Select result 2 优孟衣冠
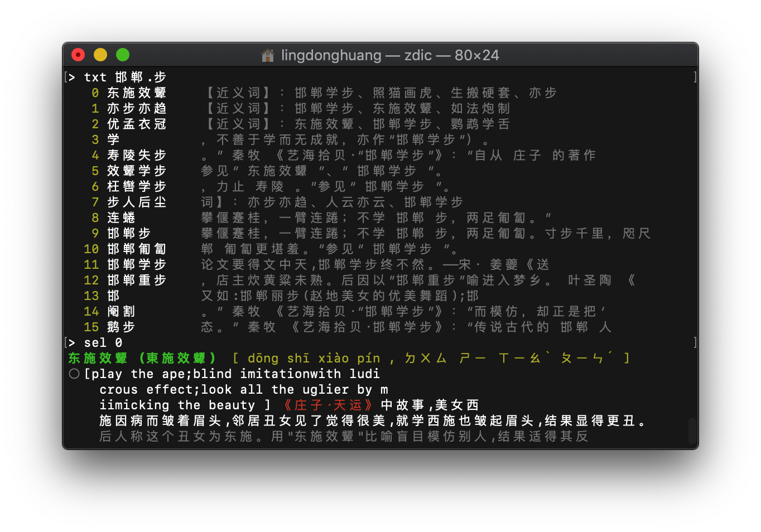This screenshot has width=761, height=532. coord(136,124)
